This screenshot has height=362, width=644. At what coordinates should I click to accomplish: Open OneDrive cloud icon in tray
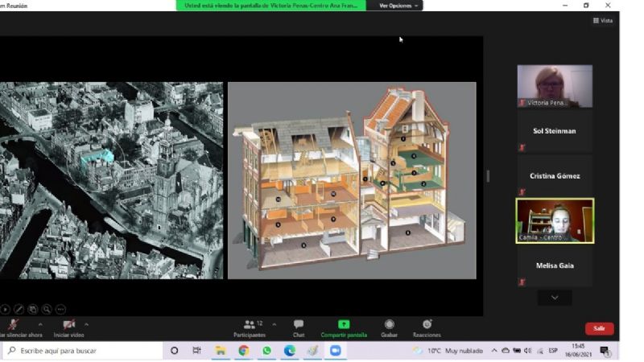(x=506, y=351)
